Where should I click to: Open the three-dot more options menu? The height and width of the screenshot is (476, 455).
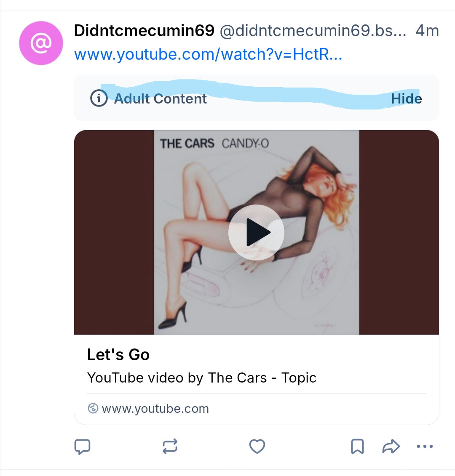pos(424,447)
